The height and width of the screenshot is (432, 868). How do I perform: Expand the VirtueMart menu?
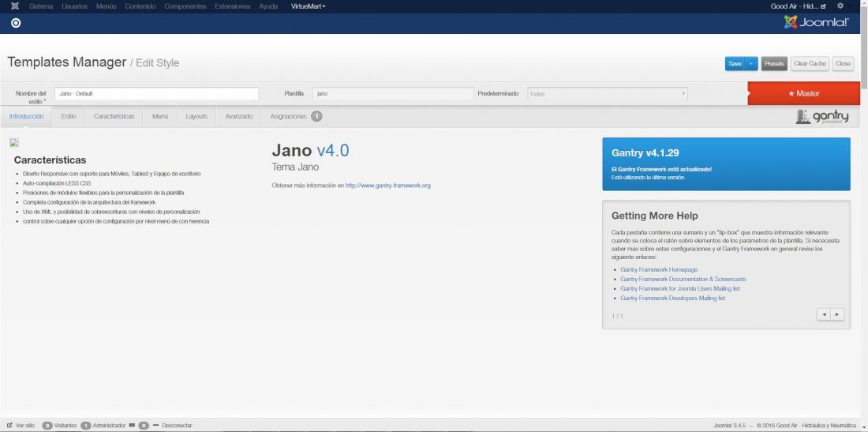pos(308,6)
